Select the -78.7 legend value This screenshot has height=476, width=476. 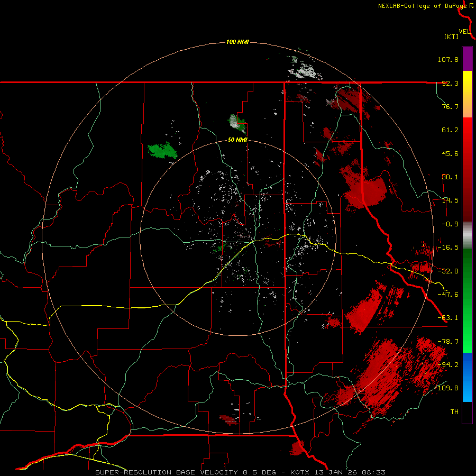tap(448, 342)
